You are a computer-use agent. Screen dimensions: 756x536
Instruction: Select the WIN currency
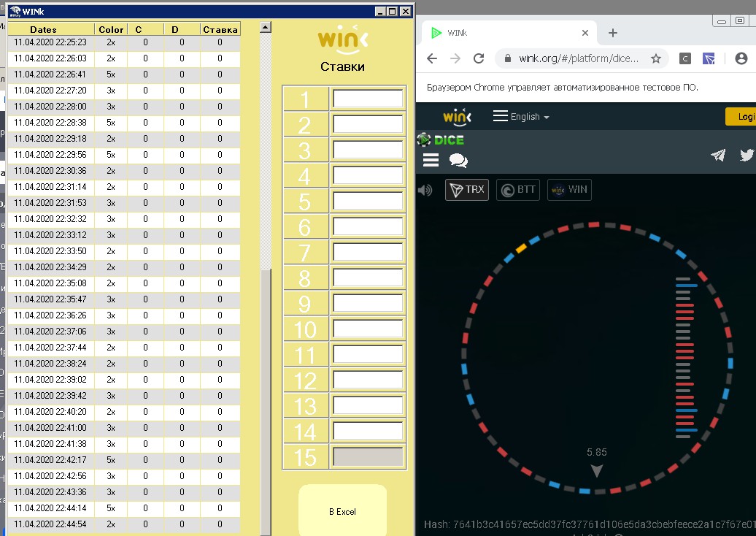569,190
